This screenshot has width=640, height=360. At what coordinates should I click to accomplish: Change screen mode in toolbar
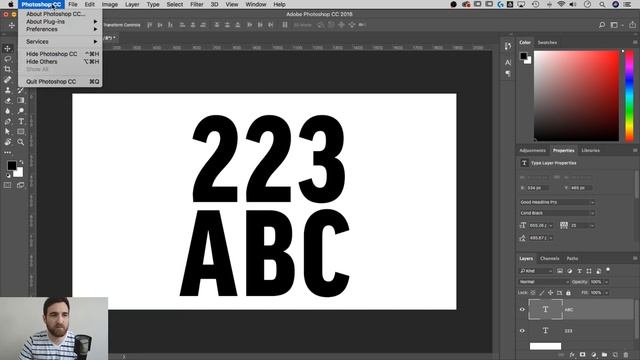(20, 185)
